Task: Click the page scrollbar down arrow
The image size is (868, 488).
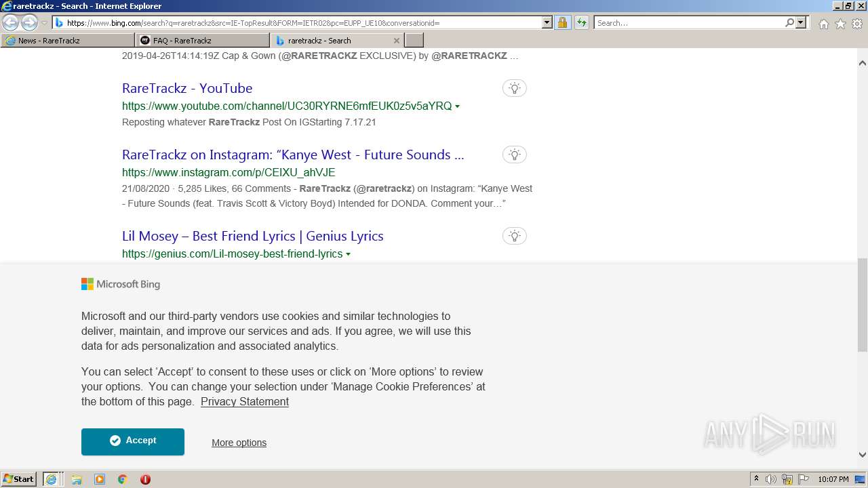Action: pos(863,455)
